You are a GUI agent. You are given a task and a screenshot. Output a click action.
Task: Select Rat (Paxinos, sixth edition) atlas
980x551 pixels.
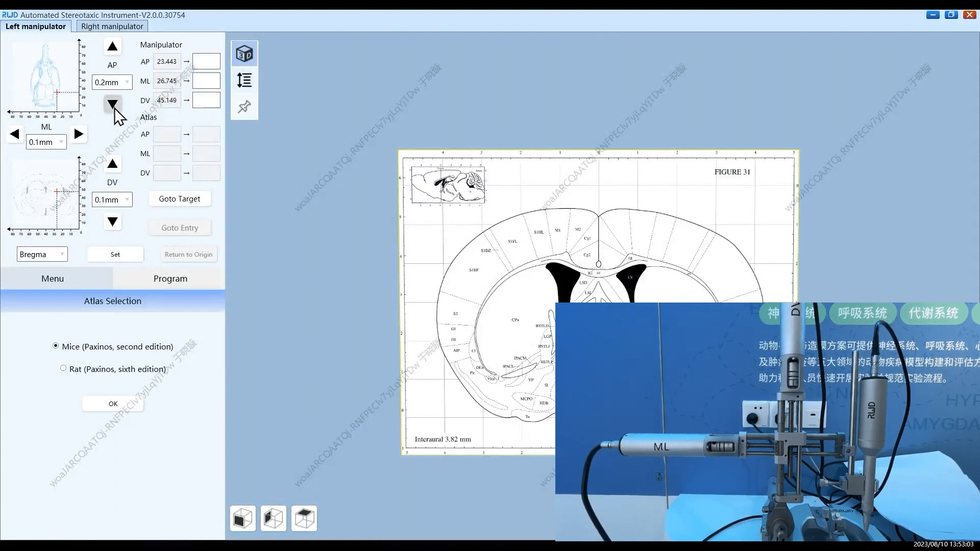point(63,368)
